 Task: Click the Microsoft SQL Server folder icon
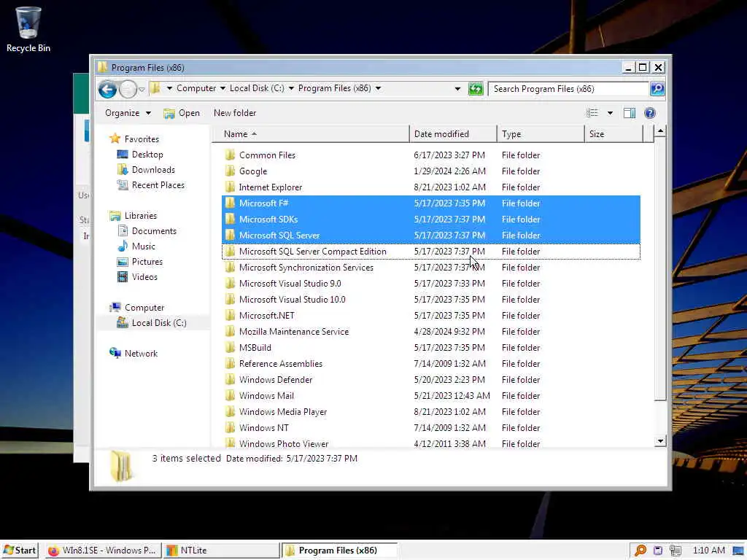point(230,235)
